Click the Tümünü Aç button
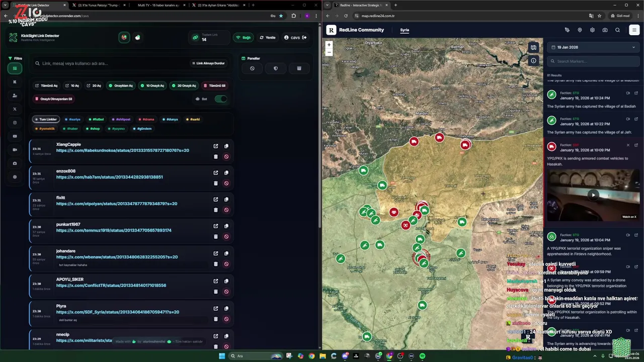644x362 pixels. click(46, 85)
